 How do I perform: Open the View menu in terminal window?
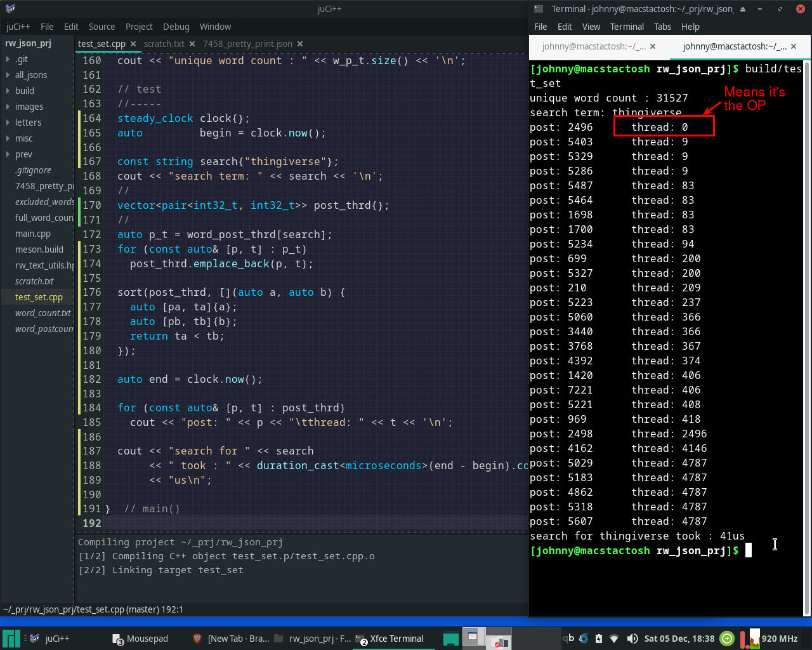[x=591, y=27]
